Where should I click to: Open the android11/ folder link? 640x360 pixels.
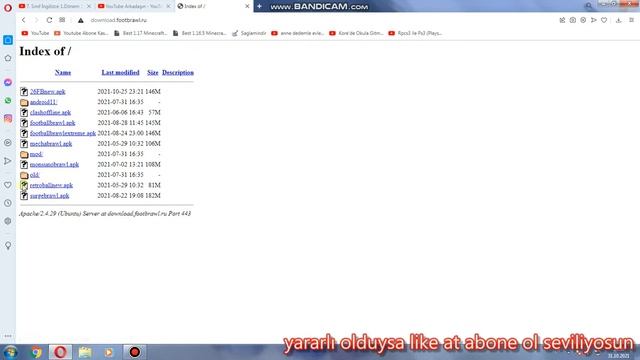(x=43, y=102)
